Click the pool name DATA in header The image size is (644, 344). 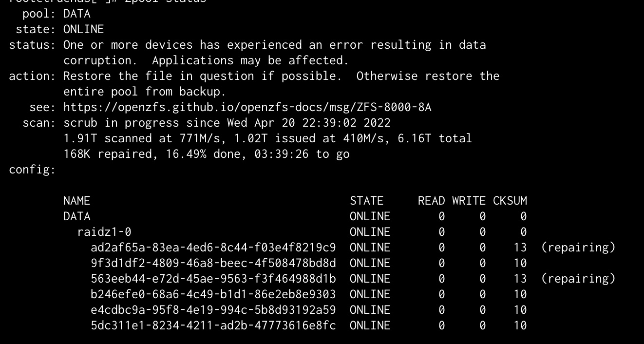click(x=77, y=14)
